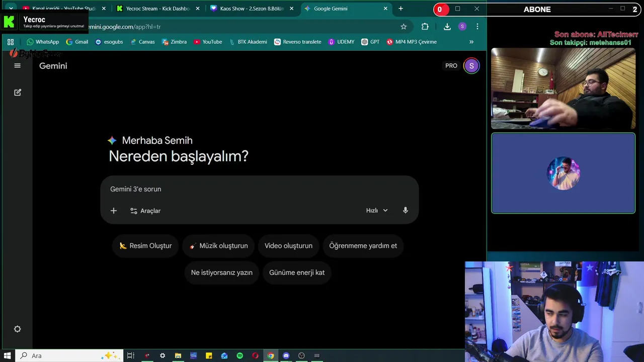This screenshot has width=644, height=362.
Task: Open the Gemini main menu hamburger
Action: tap(17, 66)
